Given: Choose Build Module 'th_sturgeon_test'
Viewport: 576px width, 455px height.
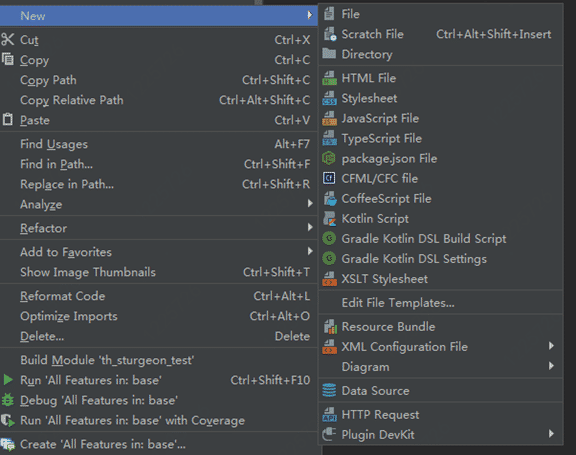Looking at the screenshot, I should point(159,360).
